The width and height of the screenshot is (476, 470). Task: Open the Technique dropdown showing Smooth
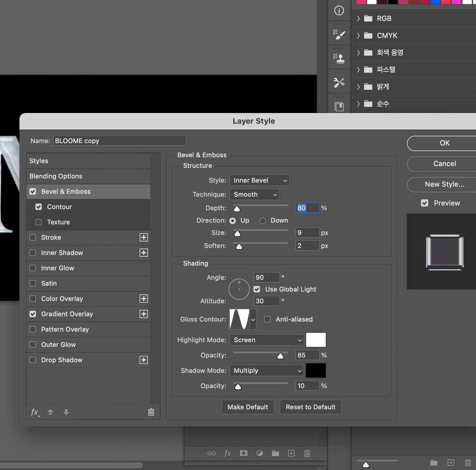254,194
